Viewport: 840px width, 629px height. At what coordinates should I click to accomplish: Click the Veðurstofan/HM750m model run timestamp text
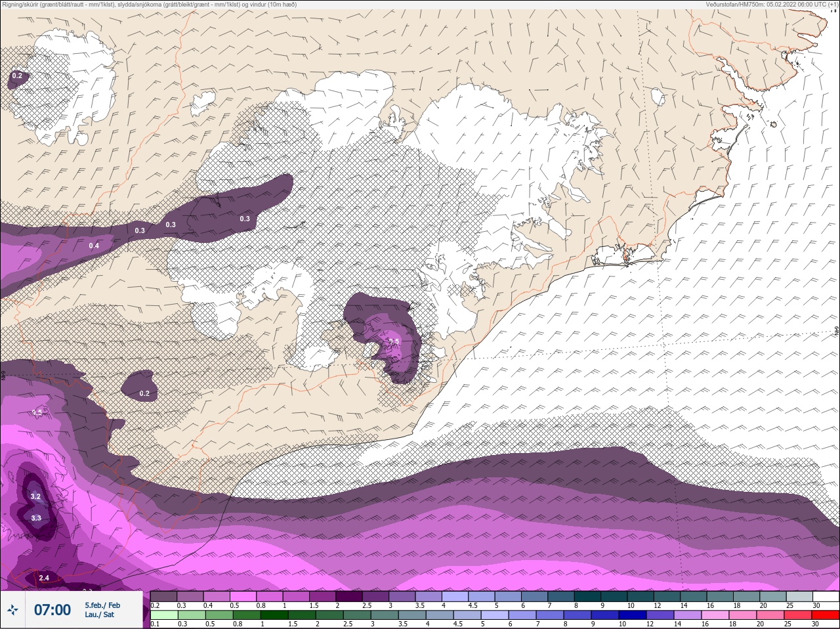point(772,5)
